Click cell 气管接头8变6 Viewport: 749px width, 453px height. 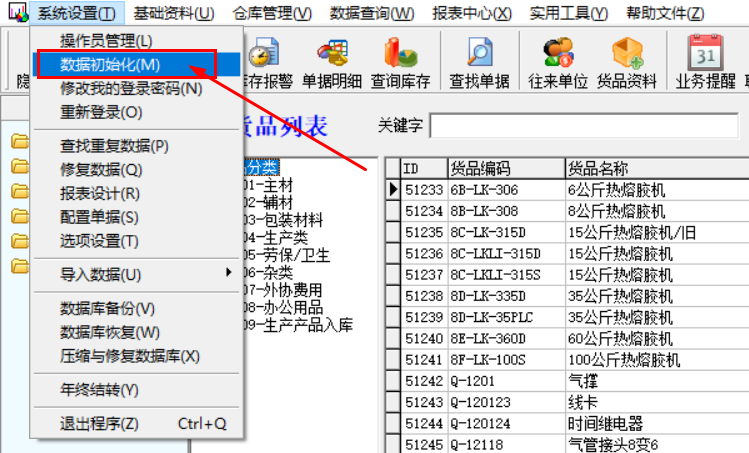[657, 444]
